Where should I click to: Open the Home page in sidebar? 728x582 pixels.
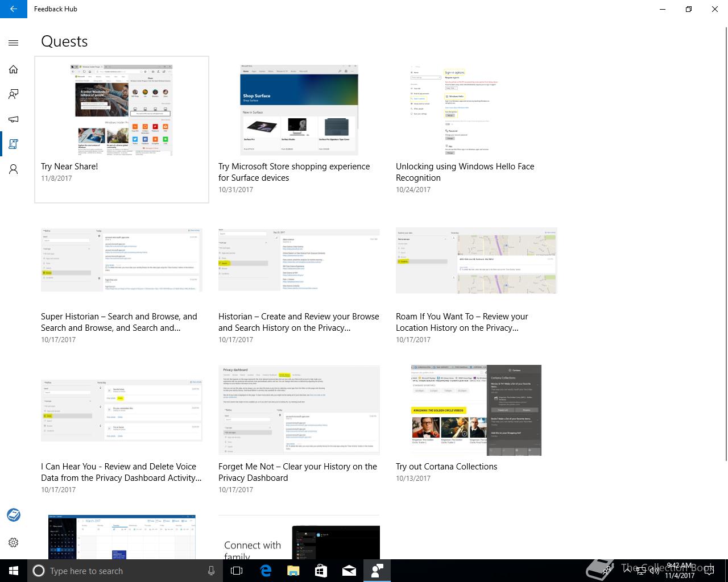(14, 69)
